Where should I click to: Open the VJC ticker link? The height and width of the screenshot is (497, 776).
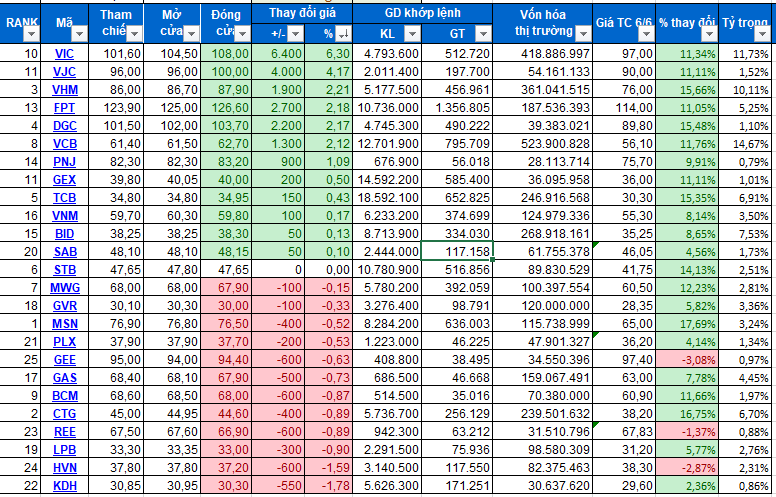click(64, 72)
